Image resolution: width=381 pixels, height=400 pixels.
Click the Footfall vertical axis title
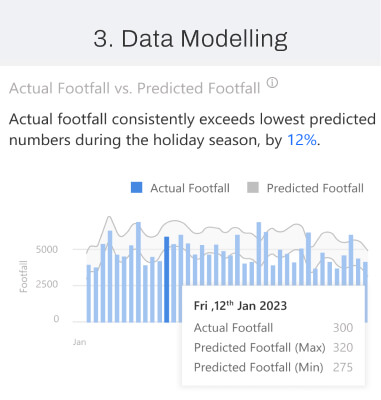click(23, 276)
